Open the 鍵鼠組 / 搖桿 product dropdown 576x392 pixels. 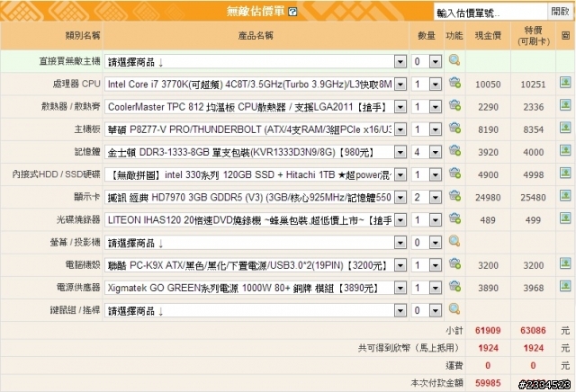(256, 311)
